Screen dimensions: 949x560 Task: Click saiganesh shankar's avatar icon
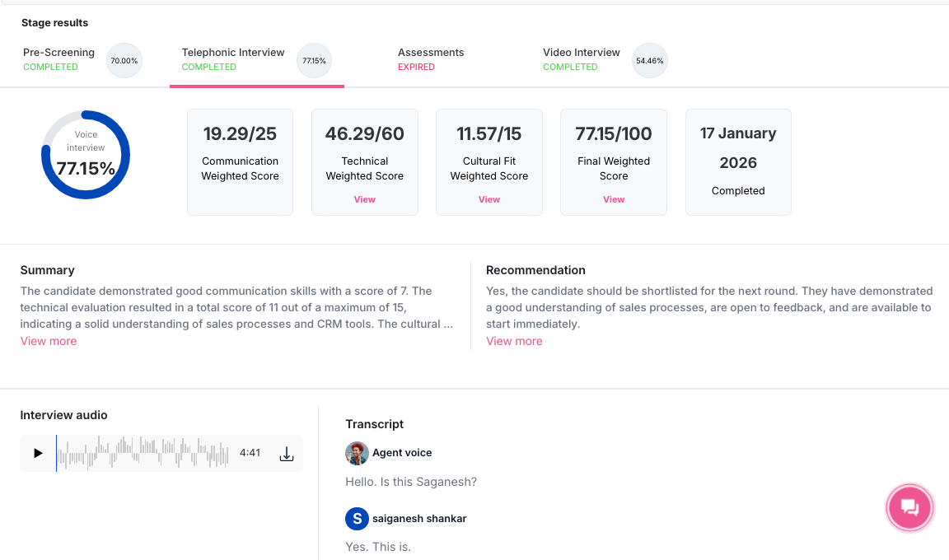click(x=357, y=519)
